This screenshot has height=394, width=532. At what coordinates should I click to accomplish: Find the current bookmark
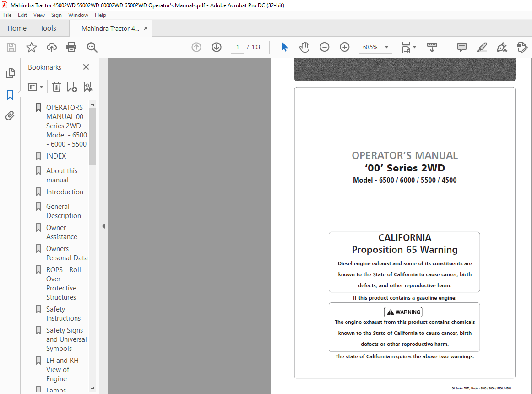pos(88,87)
